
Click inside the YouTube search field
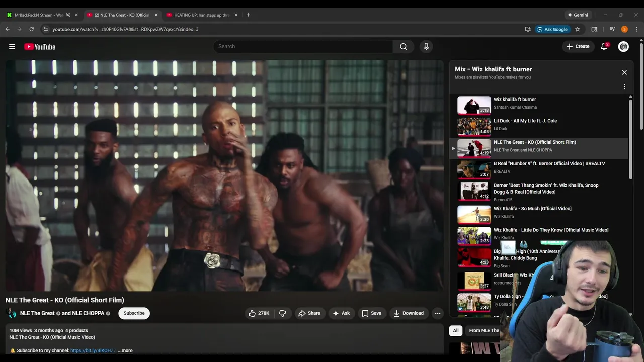(x=303, y=47)
